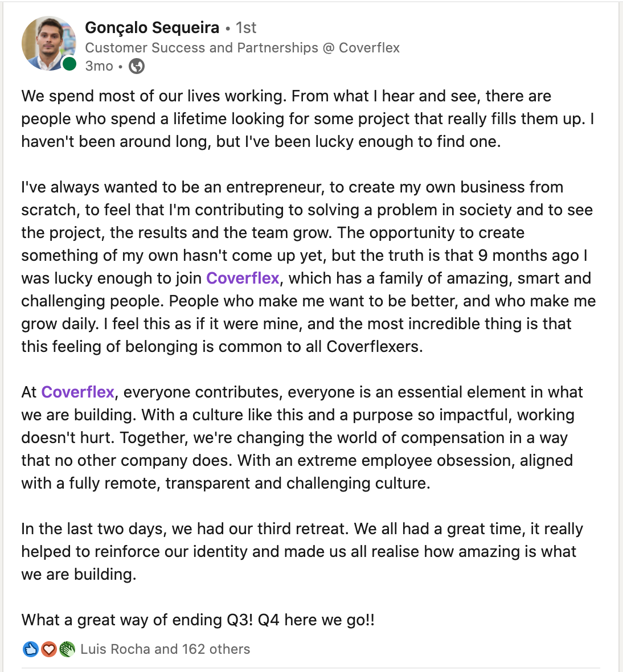Open the Gonçalo Sequeira name link
Image resolution: width=623 pixels, height=672 pixels.
(x=152, y=27)
